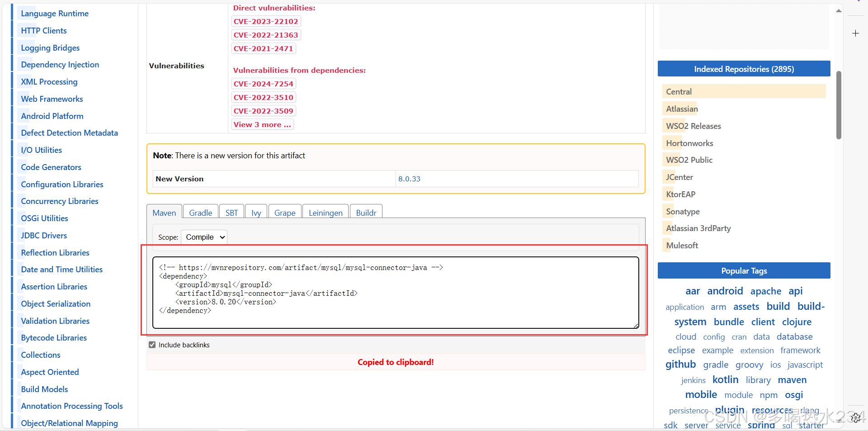Open the Object Serialization category
The width and height of the screenshot is (868, 431).
(56, 304)
